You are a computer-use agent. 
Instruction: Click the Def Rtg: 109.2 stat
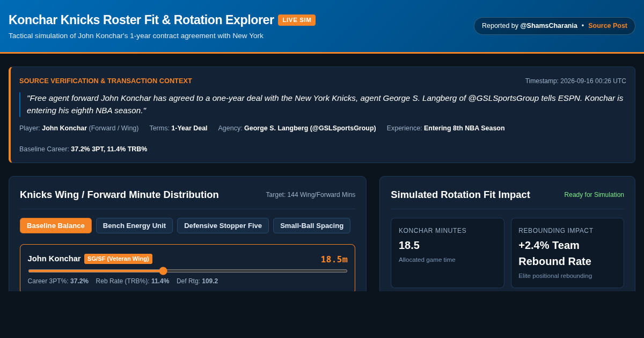pos(197,281)
